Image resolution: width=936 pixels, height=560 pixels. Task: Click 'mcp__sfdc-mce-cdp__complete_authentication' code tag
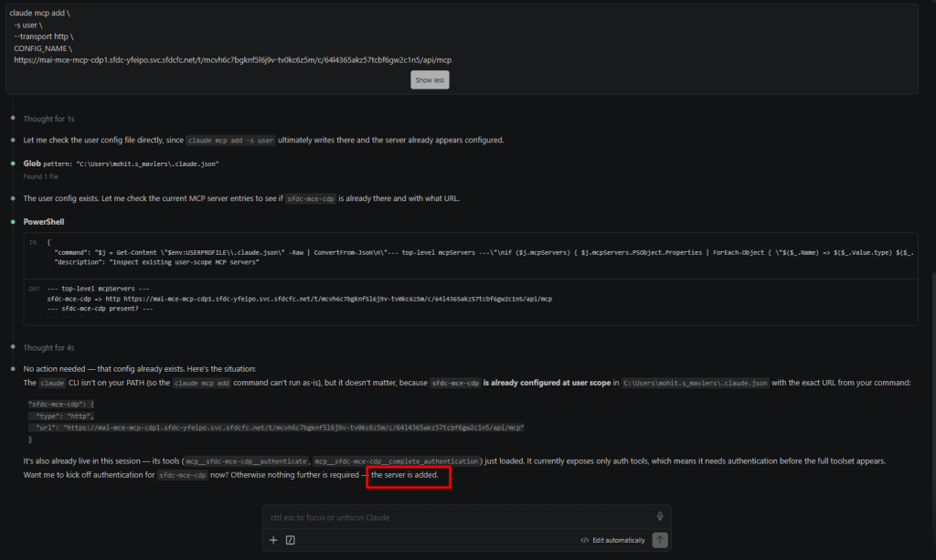click(x=397, y=461)
